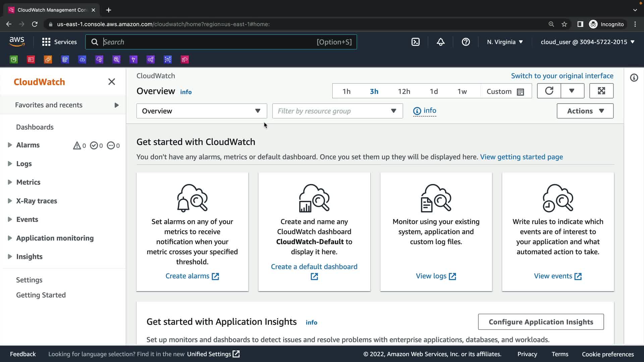Screen dimensions: 644x362
Task: Open the Overview dropdown selector
Action: [x=201, y=111]
